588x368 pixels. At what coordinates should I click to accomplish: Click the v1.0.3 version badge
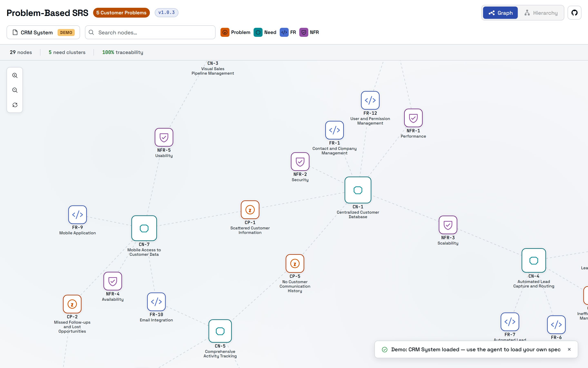(166, 13)
